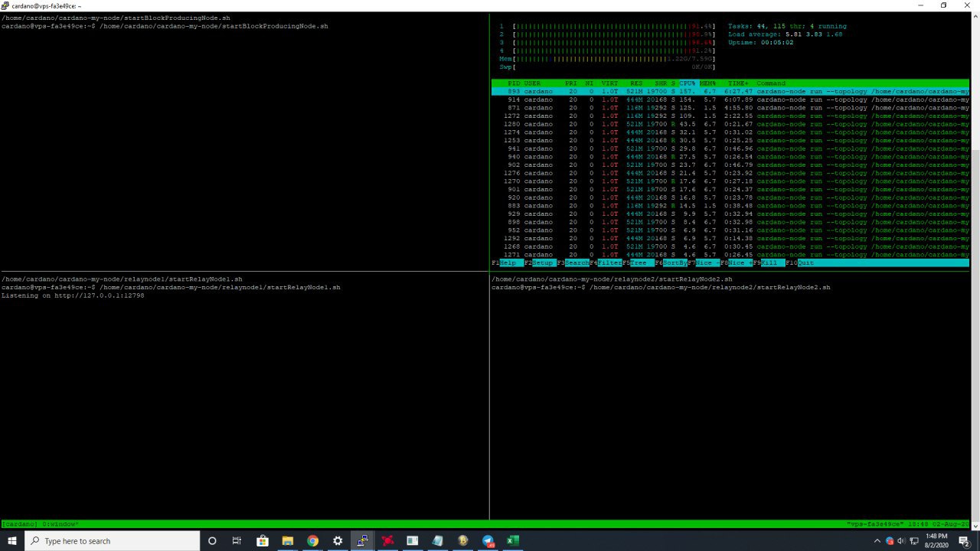980x551 pixels.
Task: Click the Cortana circle icon in taskbar
Action: (x=212, y=540)
